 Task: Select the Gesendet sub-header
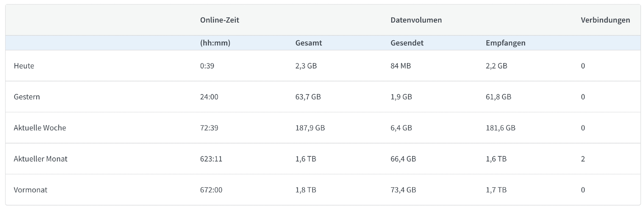(407, 43)
